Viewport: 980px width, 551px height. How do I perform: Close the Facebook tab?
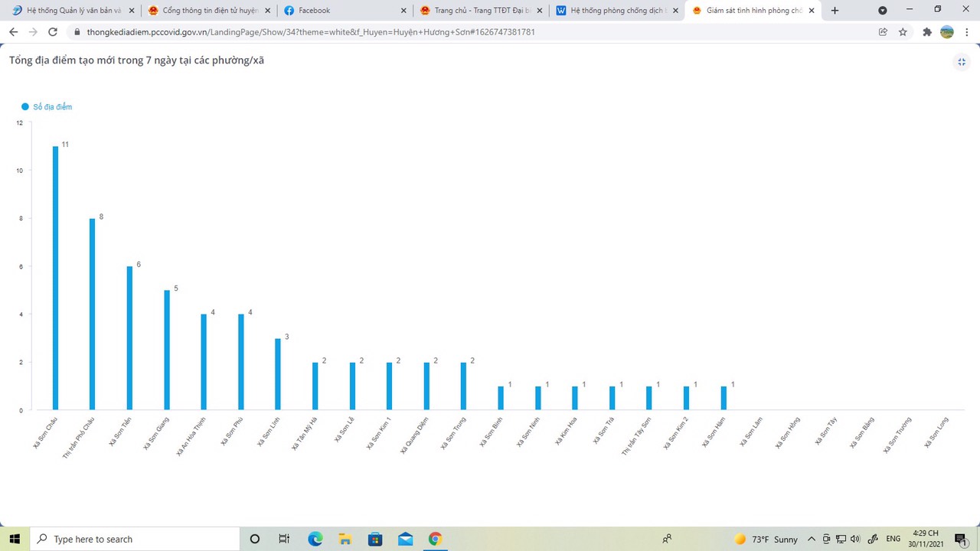[x=403, y=11]
